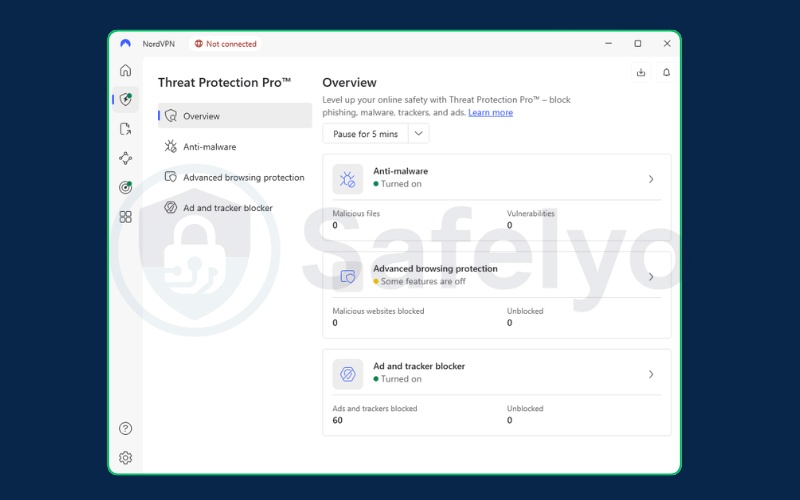Select Anti-malware in the left menu
800x500 pixels.
click(x=235, y=146)
